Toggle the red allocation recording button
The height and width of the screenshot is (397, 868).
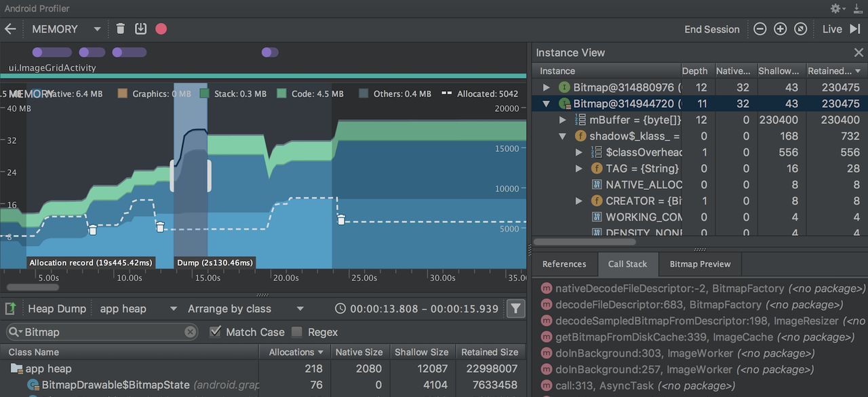point(161,28)
